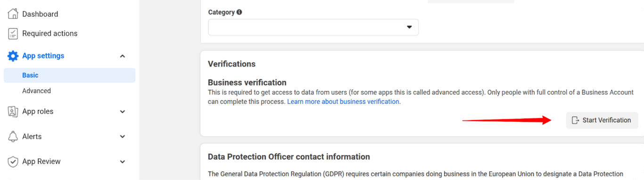
Task: Click the App Review shield icon
Action: [x=13, y=162]
